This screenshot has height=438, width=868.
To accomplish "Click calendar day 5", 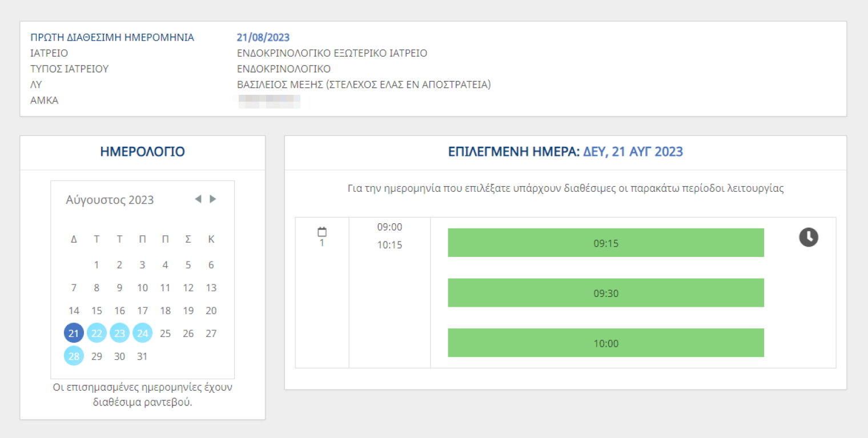I will point(188,264).
